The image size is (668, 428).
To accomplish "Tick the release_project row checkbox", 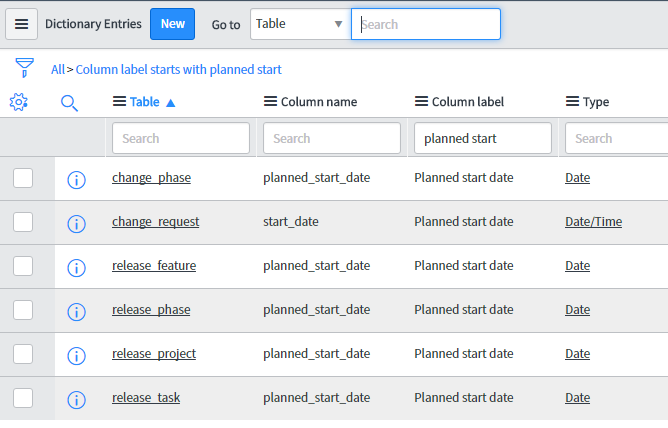I will (23, 354).
